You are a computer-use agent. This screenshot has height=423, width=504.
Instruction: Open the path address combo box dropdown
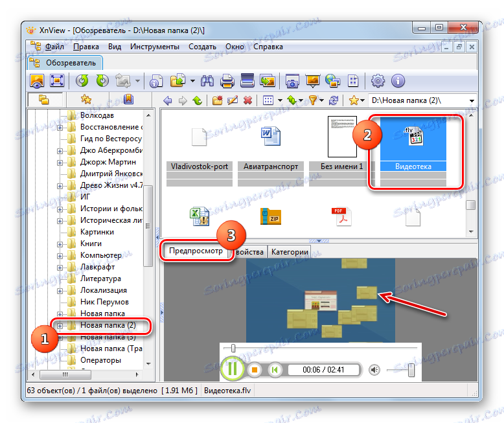click(472, 100)
